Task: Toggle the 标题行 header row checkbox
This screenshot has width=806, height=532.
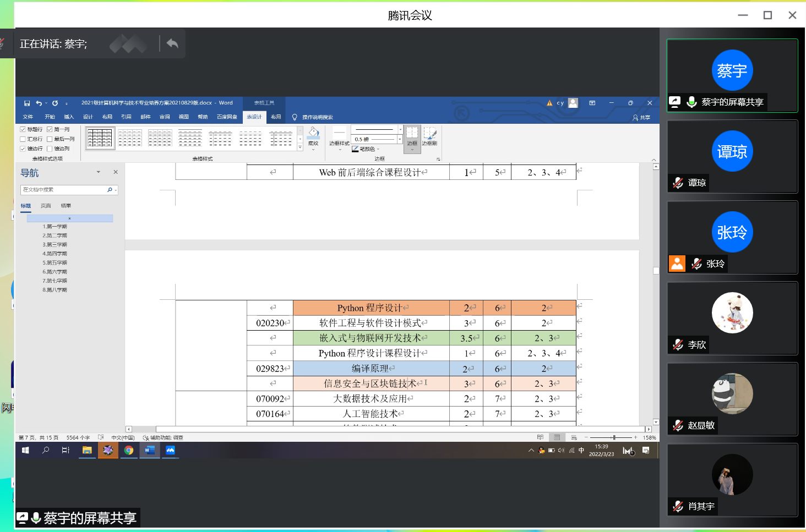Action: pyautogui.click(x=23, y=130)
